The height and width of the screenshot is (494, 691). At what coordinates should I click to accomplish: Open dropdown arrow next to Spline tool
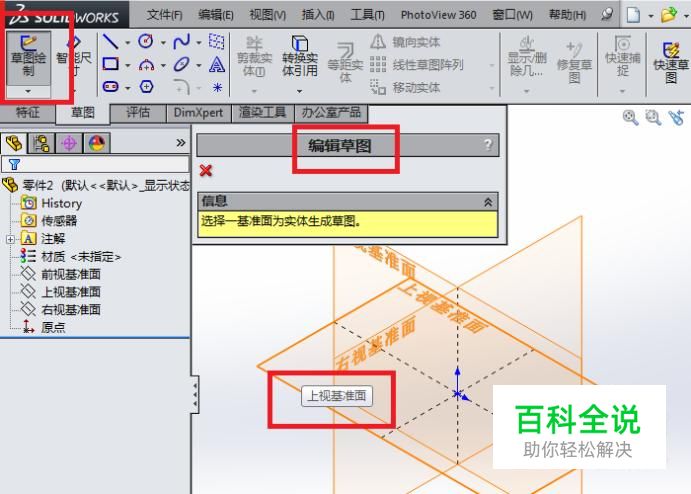199,43
